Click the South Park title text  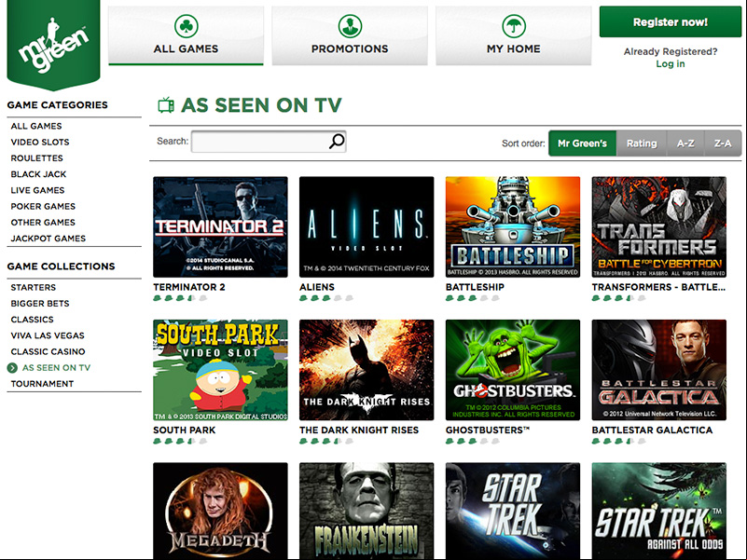coord(185,430)
